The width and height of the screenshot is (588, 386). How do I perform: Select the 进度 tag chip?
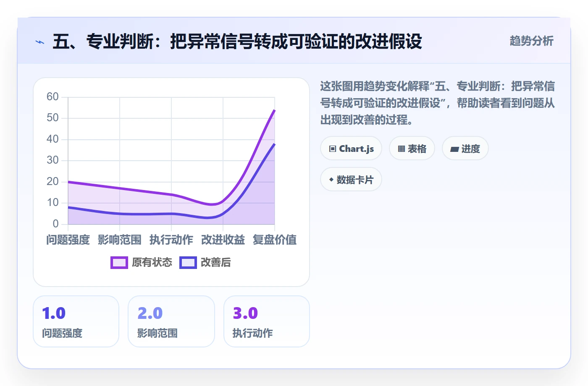(465, 149)
